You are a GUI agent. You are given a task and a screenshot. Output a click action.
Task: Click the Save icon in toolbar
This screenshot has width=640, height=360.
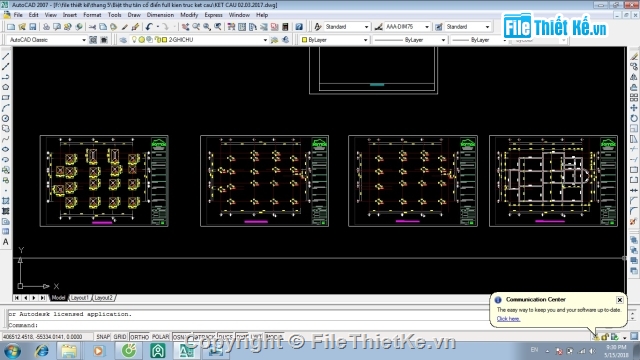(x=33, y=27)
